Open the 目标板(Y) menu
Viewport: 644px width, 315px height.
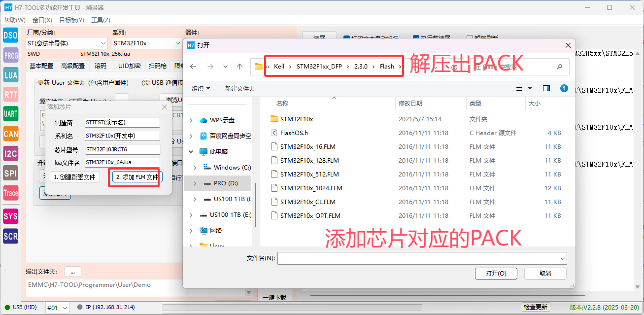pos(71,20)
